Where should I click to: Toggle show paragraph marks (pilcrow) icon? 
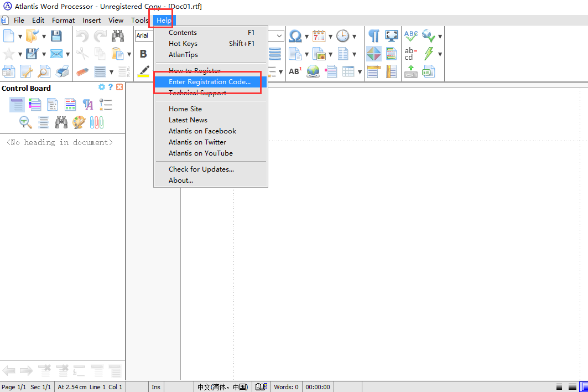[x=374, y=37]
